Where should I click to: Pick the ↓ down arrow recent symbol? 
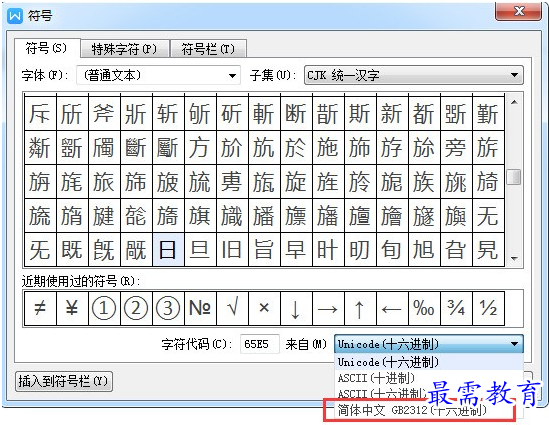[296, 308]
